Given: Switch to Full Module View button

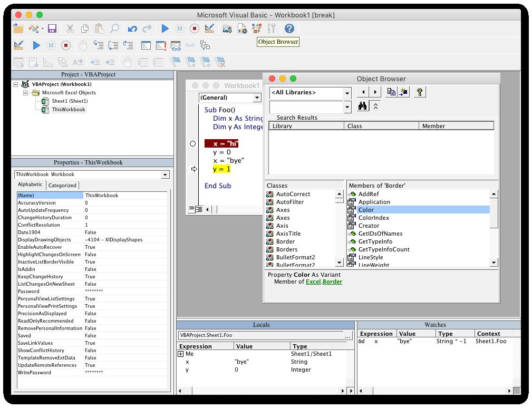Looking at the screenshot, I should 199,209.
